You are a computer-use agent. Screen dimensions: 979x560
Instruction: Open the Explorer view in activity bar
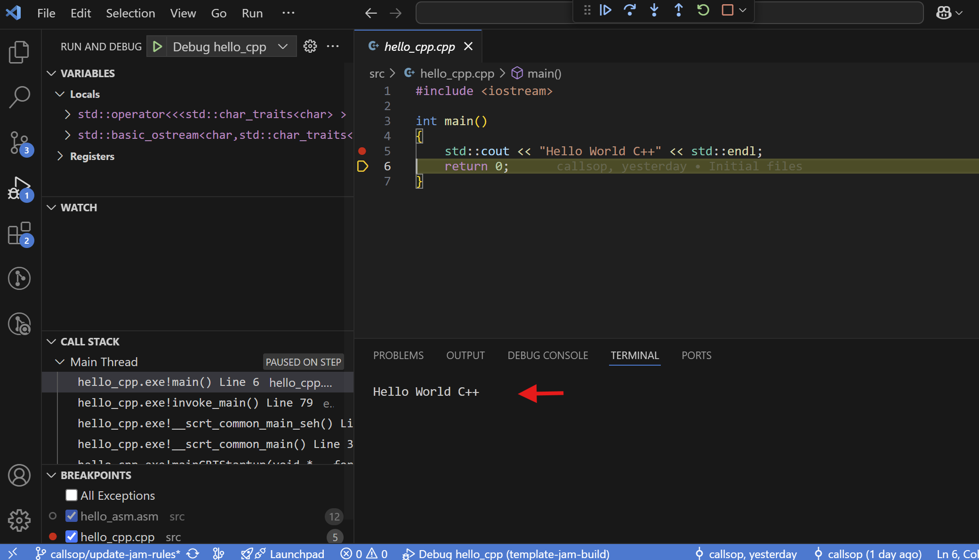[19, 52]
